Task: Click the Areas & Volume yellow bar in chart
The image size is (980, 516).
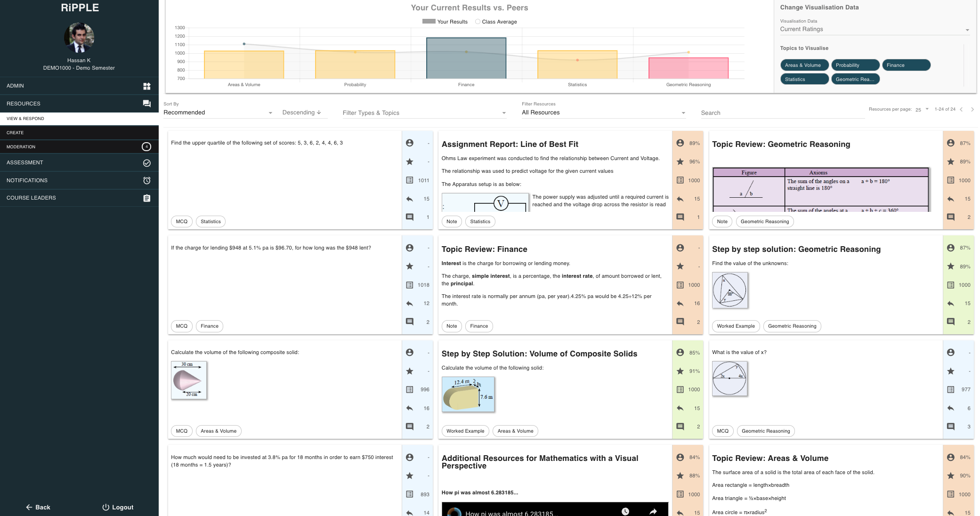Action: tap(244, 64)
